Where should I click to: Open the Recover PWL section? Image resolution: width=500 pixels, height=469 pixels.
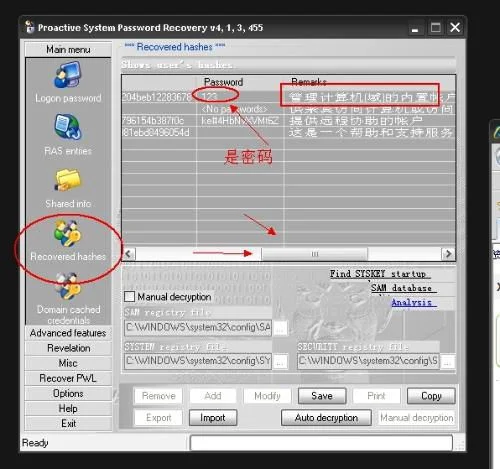pos(68,378)
